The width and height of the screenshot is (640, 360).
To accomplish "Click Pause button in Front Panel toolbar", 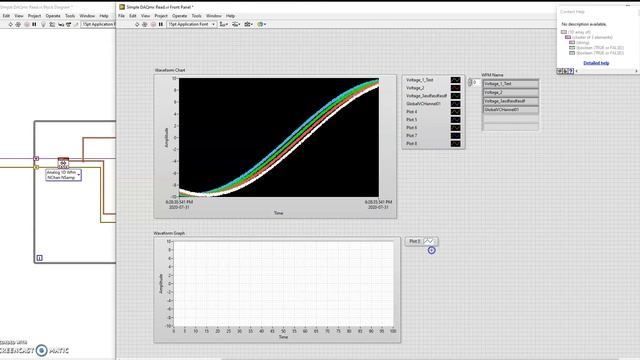I will pos(161,24).
